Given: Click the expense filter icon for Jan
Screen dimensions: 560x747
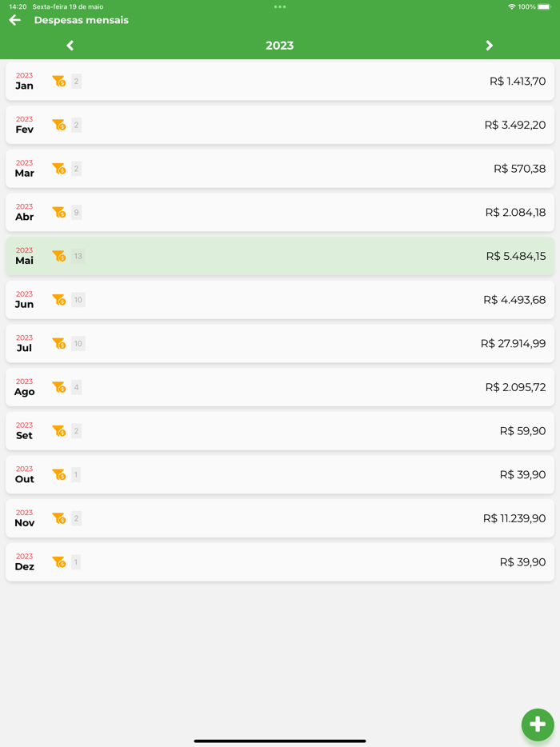Looking at the screenshot, I should 59,81.
